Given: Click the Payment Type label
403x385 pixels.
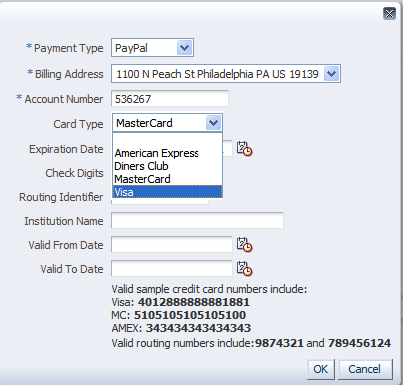Looking at the screenshot, I should pos(69,48).
